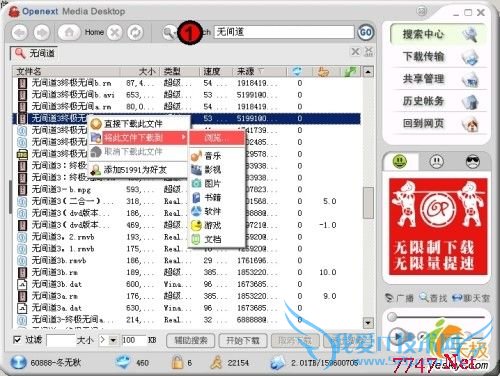Toggle the 过滤 filter checkbox
The image size is (500, 376).
click(x=17, y=340)
